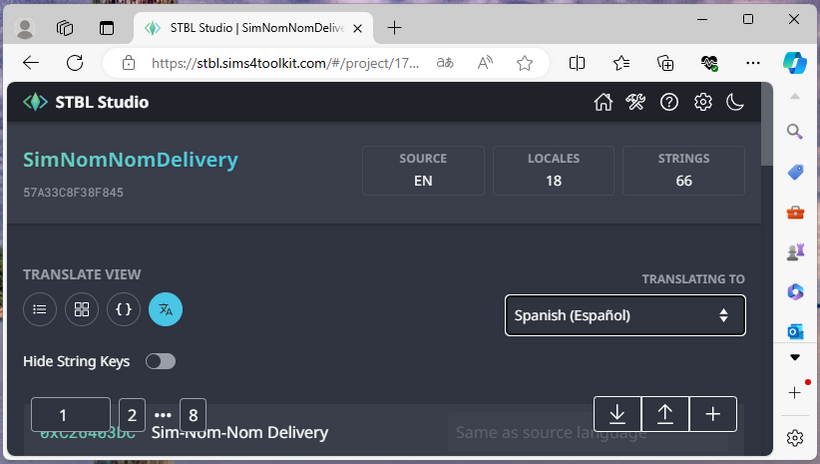Open STBL Studio settings gear
Image resolution: width=820 pixels, height=464 pixels.
[703, 102]
